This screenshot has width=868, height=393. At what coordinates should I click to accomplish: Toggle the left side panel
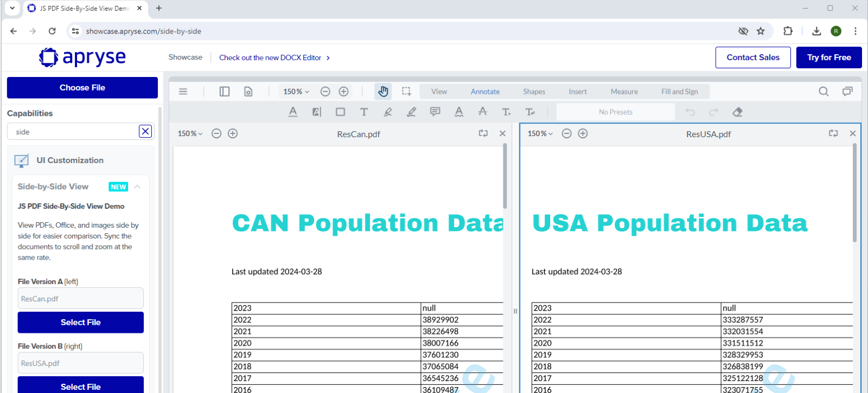coord(225,92)
